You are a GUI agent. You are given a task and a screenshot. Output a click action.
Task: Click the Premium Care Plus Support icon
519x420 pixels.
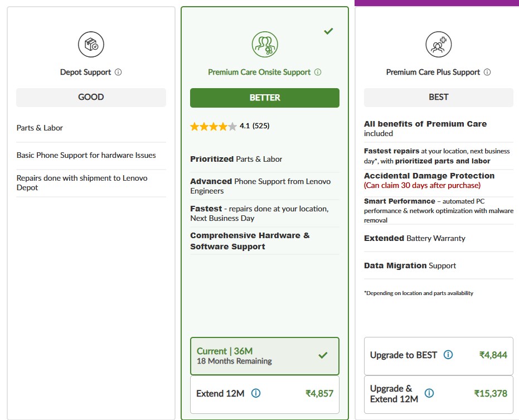(438, 45)
